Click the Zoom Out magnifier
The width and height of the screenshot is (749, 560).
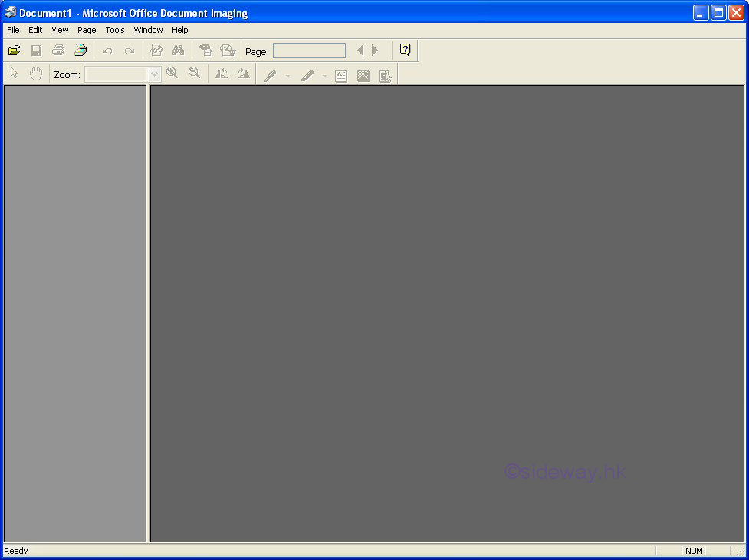pyautogui.click(x=194, y=73)
